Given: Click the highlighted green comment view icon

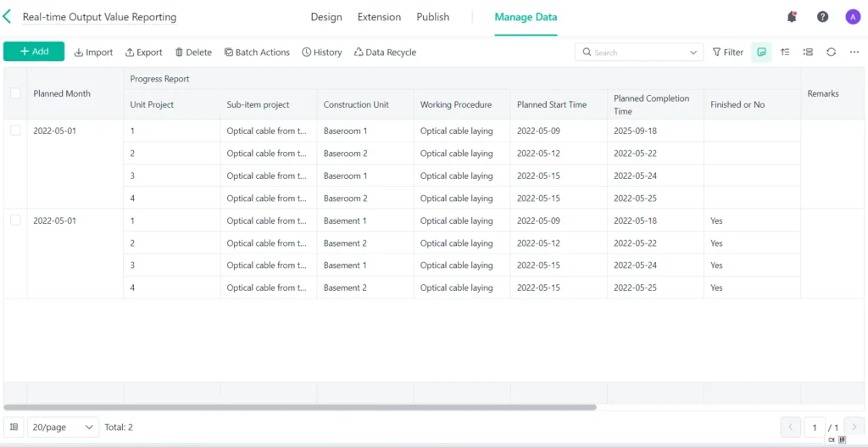Looking at the screenshot, I should pos(761,52).
